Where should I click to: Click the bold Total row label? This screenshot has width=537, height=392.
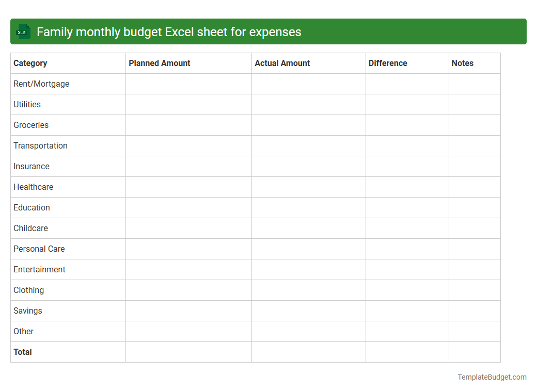tap(23, 352)
